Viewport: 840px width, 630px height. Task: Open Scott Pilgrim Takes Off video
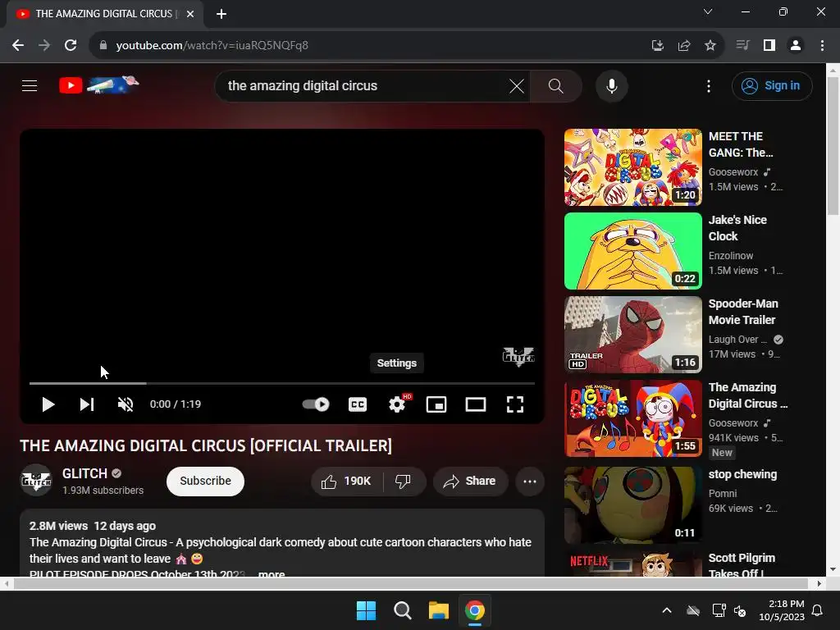[x=633, y=564]
